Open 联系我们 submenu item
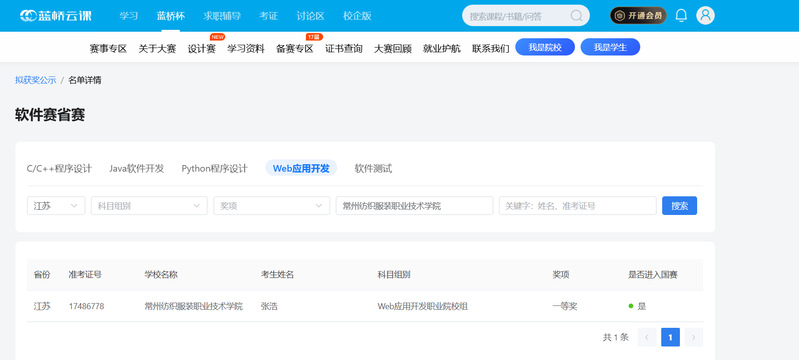Image resolution: width=799 pixels, height=360 pixels. (x=490, y=48)
